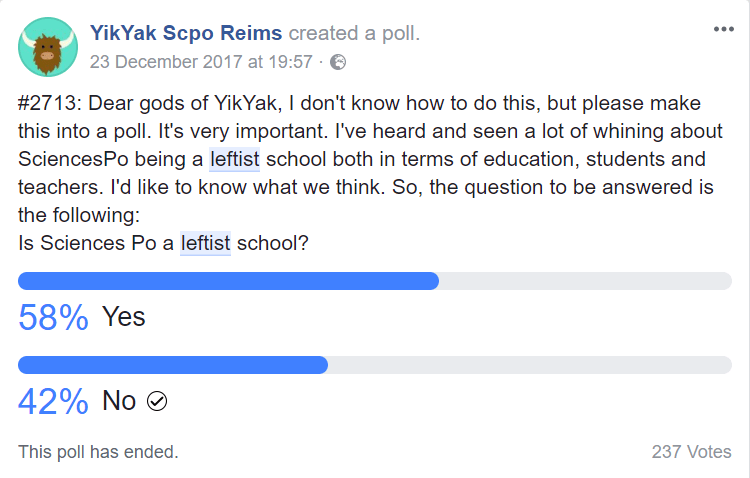Viewport: 750px width, 478px height.
Task: Click the 'created a poll.' text
Action: pyautogui.click(x=354, y=33)
